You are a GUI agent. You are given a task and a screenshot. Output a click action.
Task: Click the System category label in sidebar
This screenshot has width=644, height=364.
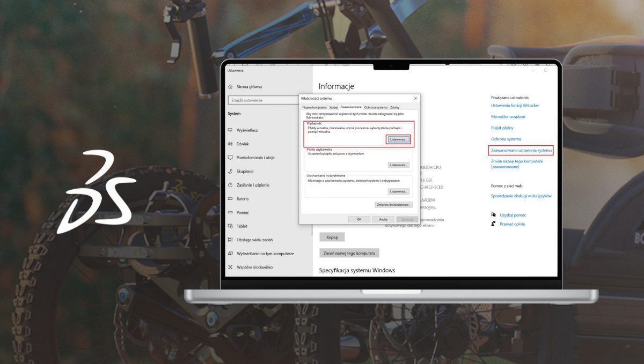pos(235,114)
